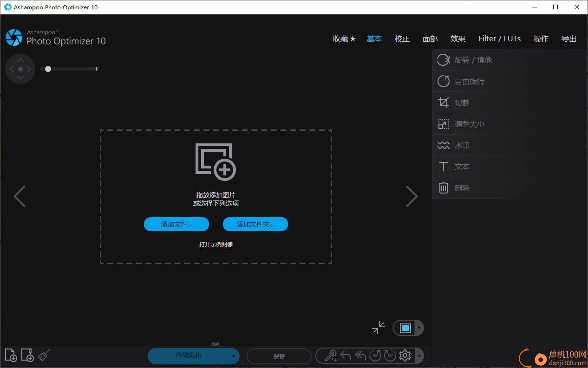Image resolution: width=588 pixels, height=368 pixels.
Task: Click the zoom slider handle
Action: click(48, 69)
